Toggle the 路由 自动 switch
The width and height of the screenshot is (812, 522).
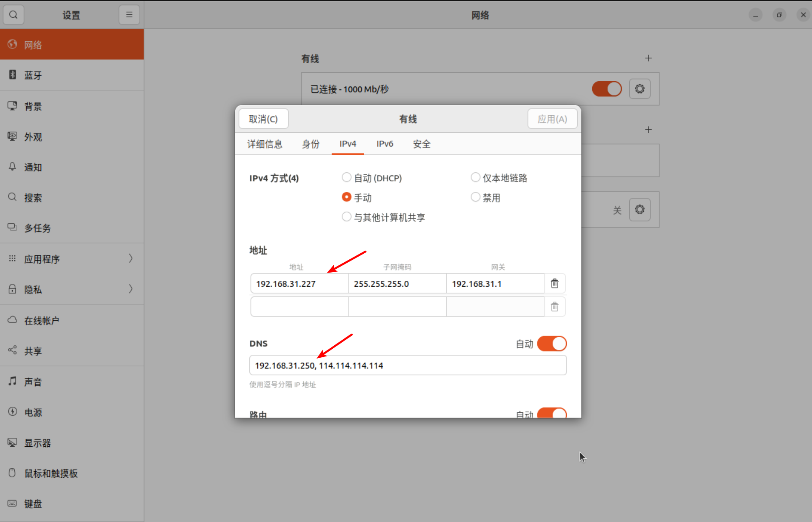point(552,413)
